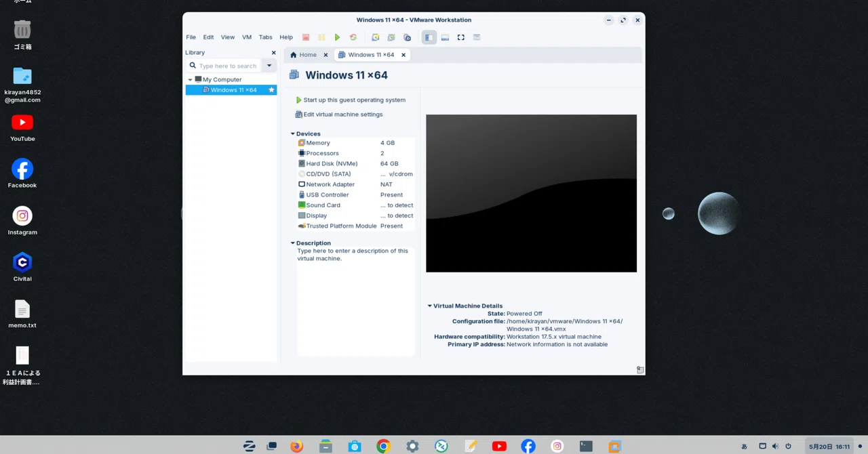Collapse the My Computer tree node
The width and height of the screenshot is (868, 454).
(190, 79)
